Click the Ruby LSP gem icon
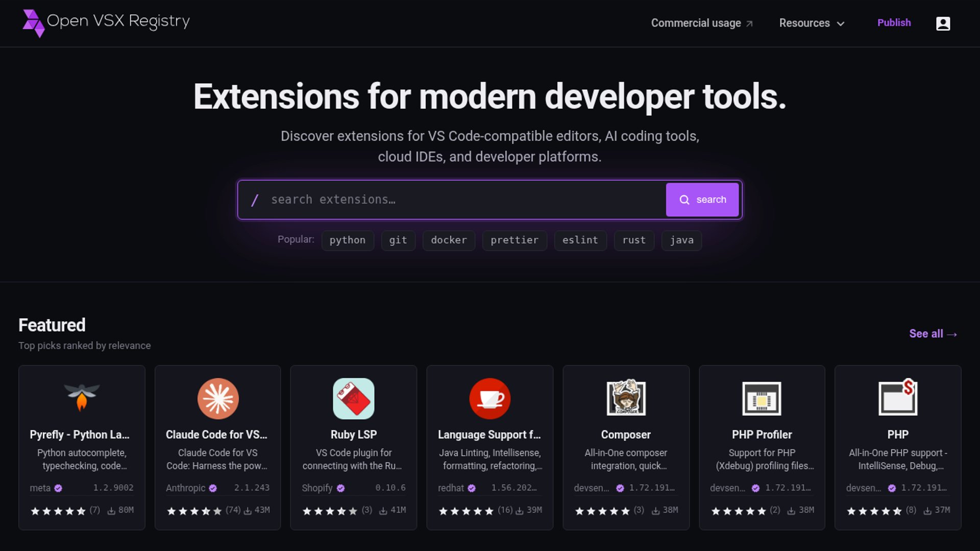980x551 pixels. pos(354,398)
